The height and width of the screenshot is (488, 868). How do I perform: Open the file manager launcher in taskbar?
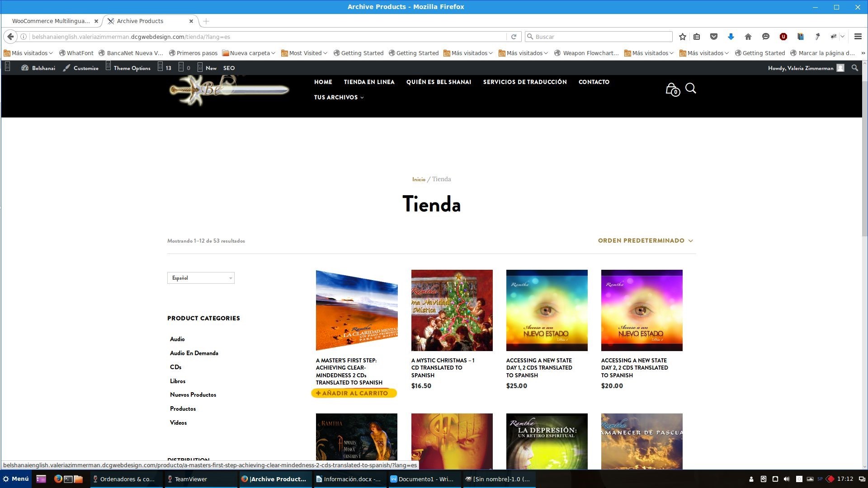coord(78,479)
